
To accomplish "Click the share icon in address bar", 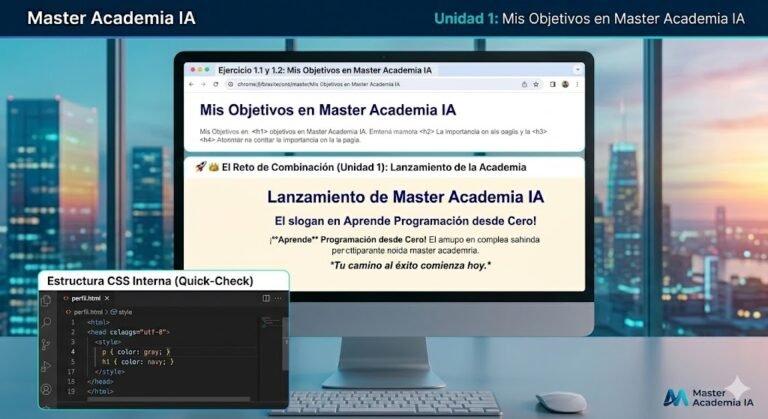I will (x=524, y=84).
